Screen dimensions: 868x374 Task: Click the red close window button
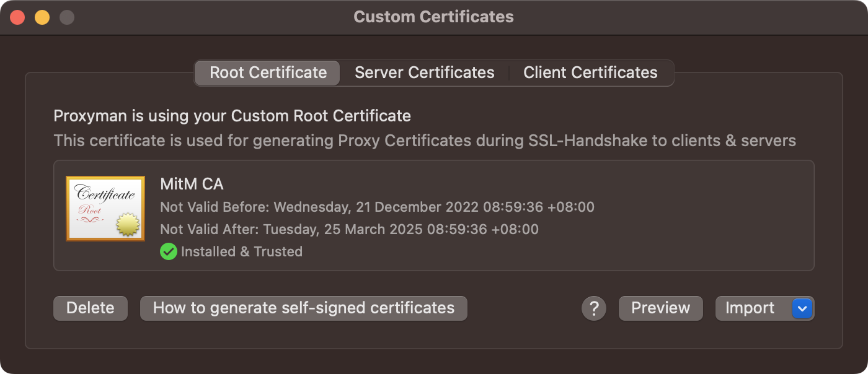coord(17,17)
